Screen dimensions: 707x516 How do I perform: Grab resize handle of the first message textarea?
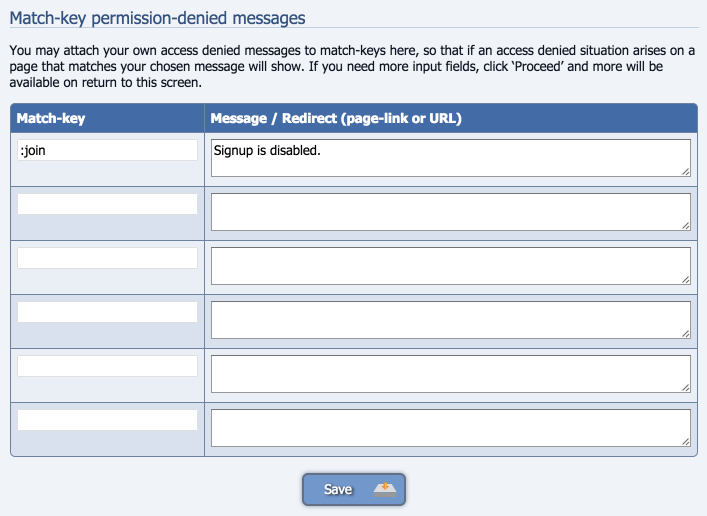click(x=686, y=172)
